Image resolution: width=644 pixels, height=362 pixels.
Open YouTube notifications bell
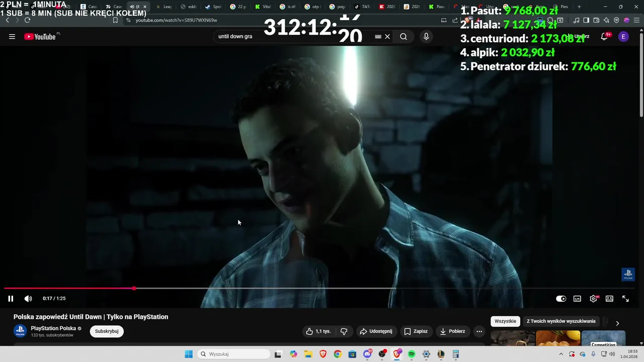point(605,37)
